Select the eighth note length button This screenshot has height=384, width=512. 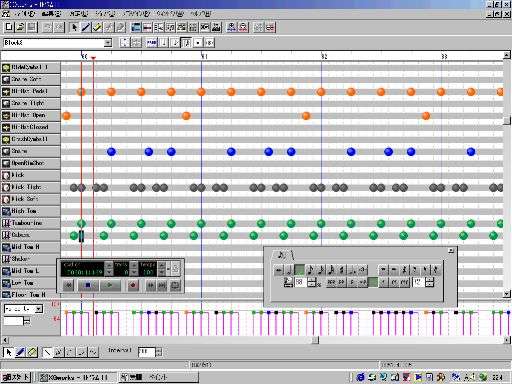[310, 270]
